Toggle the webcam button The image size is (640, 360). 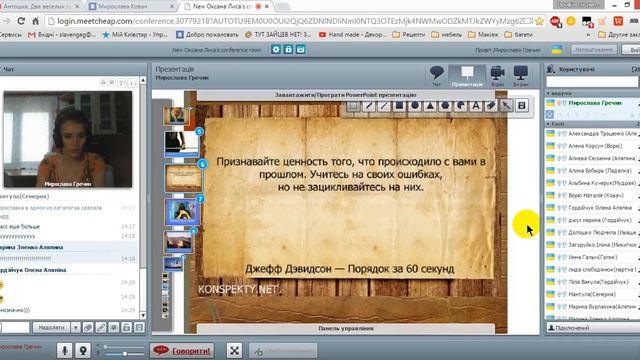[x=83, y=350]
